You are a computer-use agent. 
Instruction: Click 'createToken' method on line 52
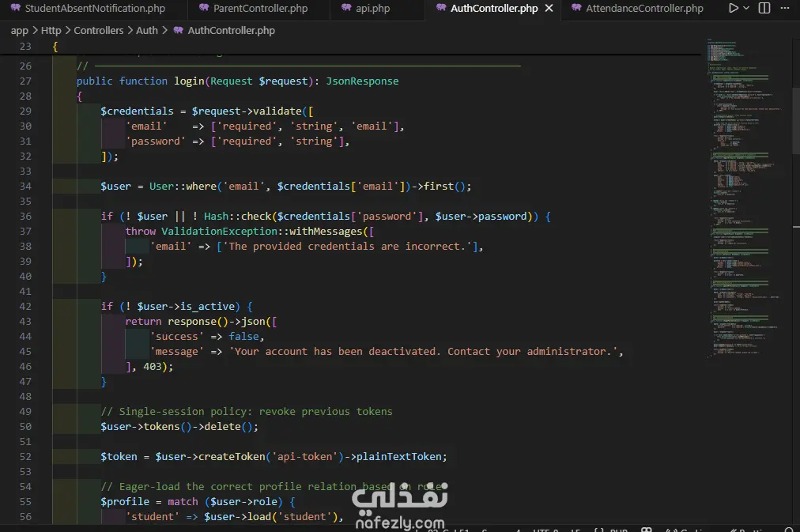pyautogui.click(x=232, y=457)
